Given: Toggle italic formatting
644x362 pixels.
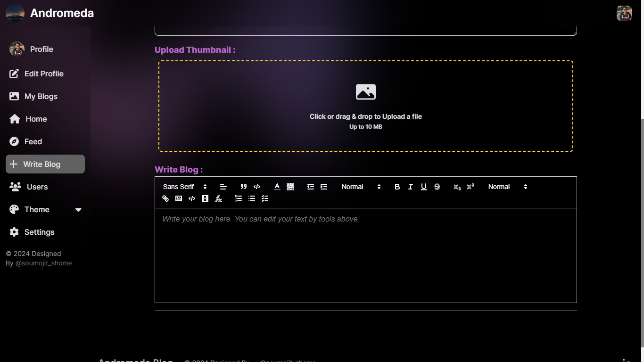Looking at the screenshot, I should [411, 187].
